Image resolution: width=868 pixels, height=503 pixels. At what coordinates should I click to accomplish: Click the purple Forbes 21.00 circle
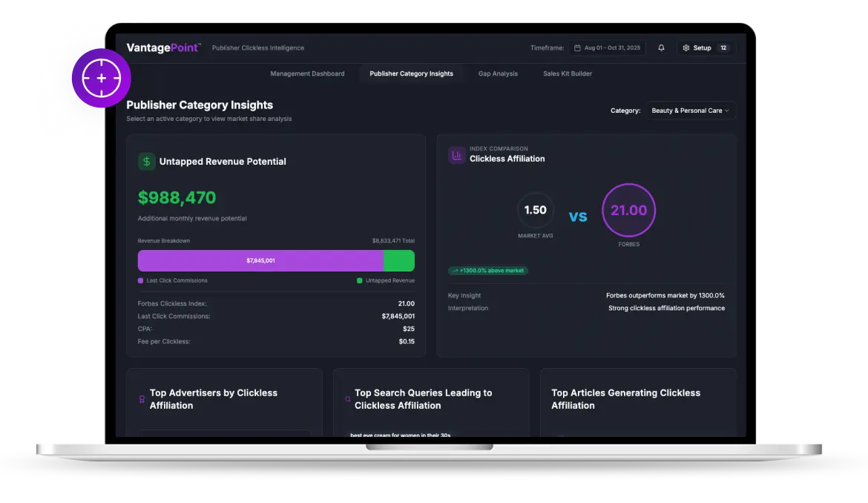point(628,211)
